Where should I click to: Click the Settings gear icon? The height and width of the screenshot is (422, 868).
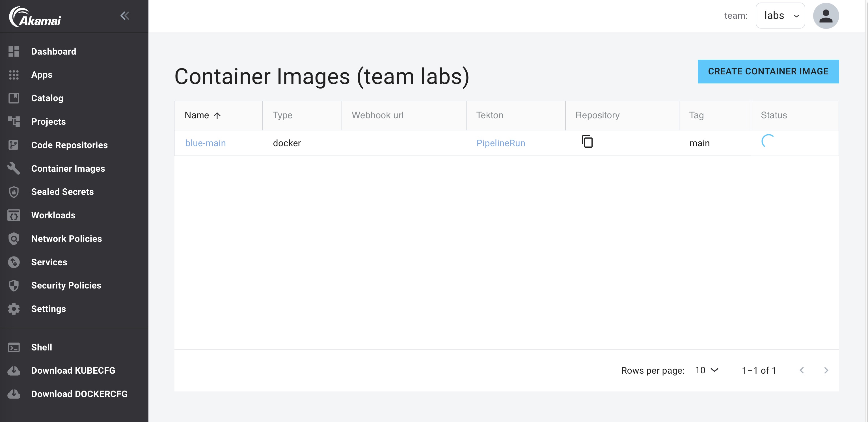(x=14, y=309)
